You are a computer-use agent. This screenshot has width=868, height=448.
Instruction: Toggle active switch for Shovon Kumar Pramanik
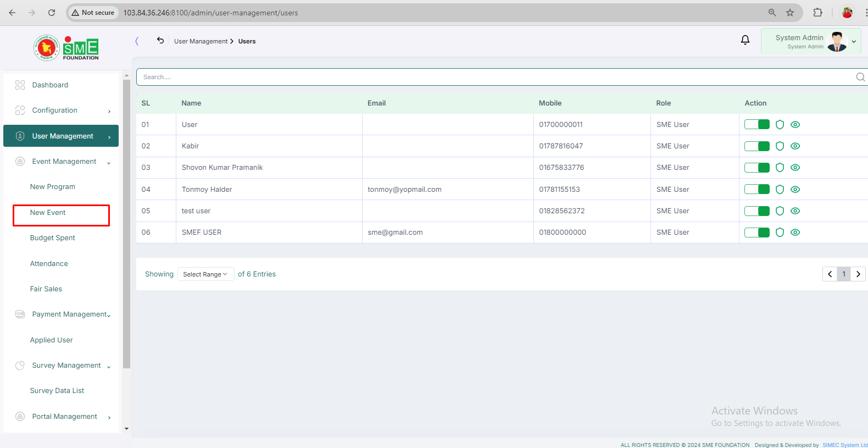coord(757,168)
